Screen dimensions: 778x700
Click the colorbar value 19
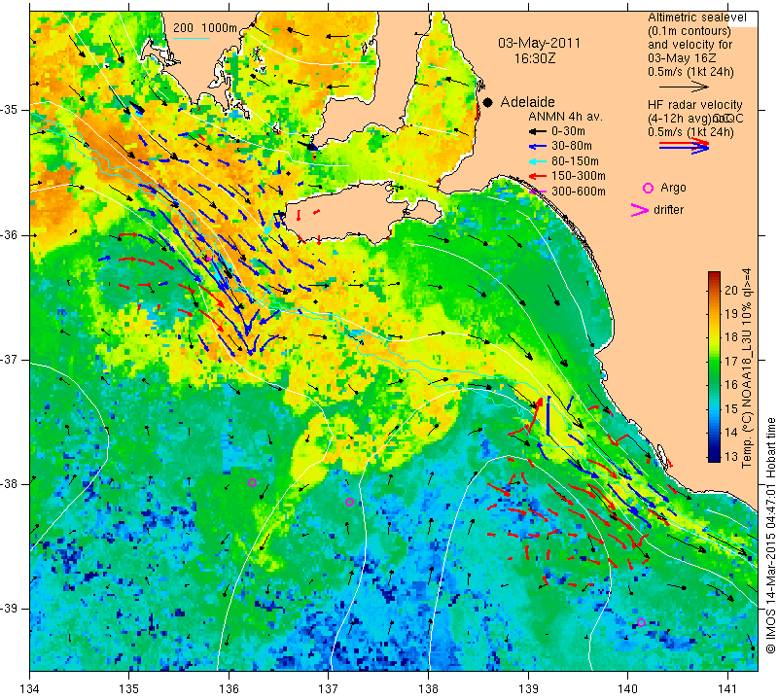pos(731,314)
